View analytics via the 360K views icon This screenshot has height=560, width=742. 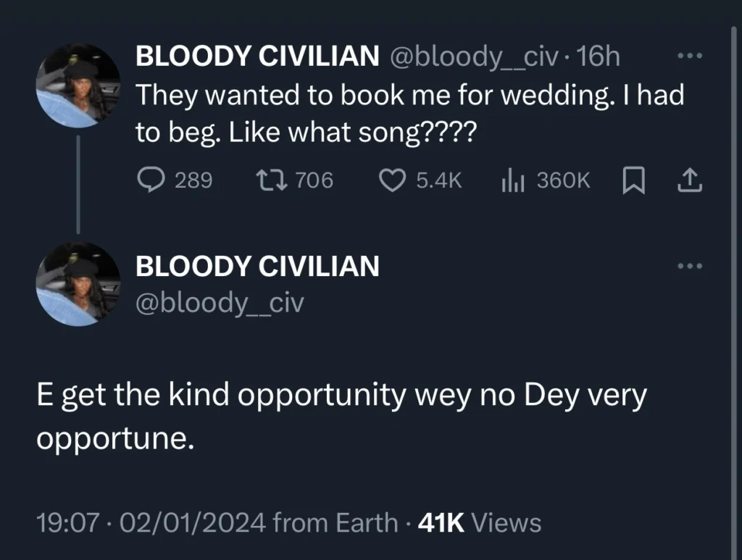(x=514, y=180)
